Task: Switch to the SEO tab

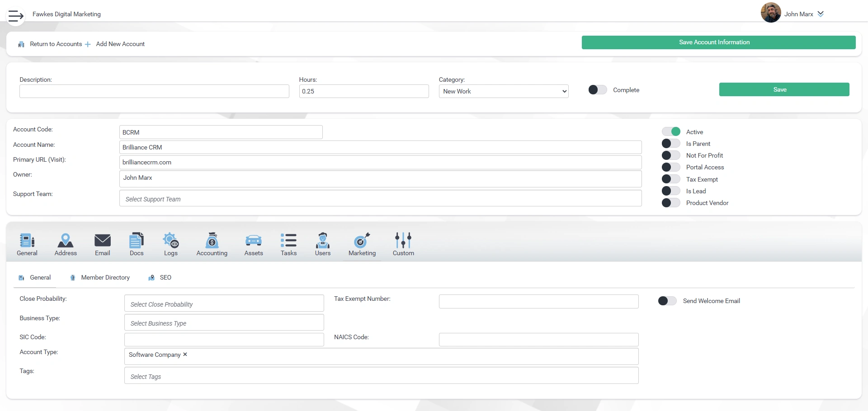Action: (x=165, y=277)
